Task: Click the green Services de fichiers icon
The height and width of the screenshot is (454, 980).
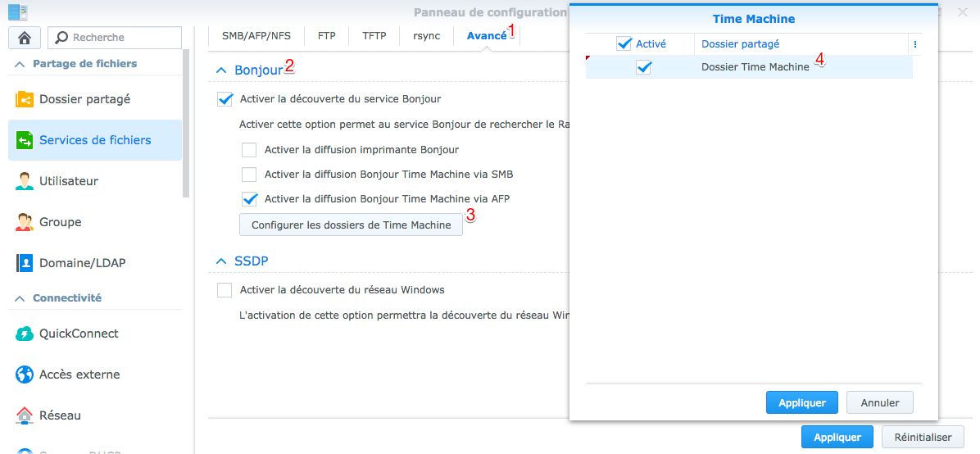Action: (x=25, y=140)
